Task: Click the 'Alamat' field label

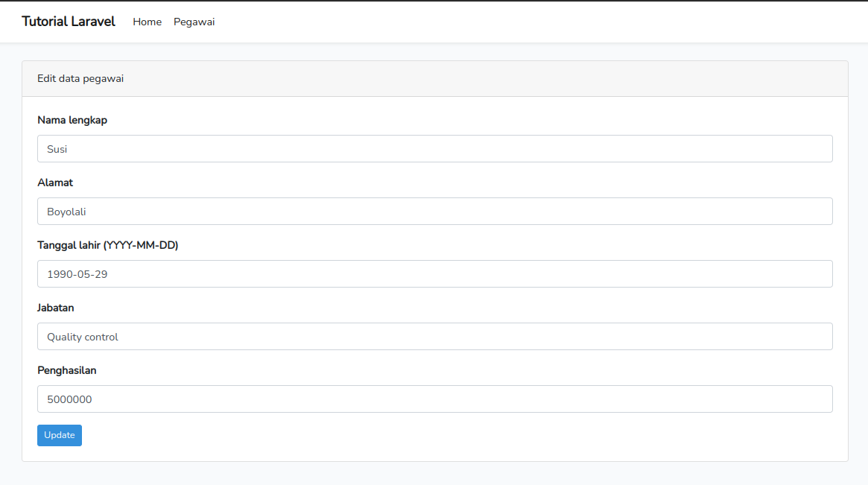Action: coord(55,183)
